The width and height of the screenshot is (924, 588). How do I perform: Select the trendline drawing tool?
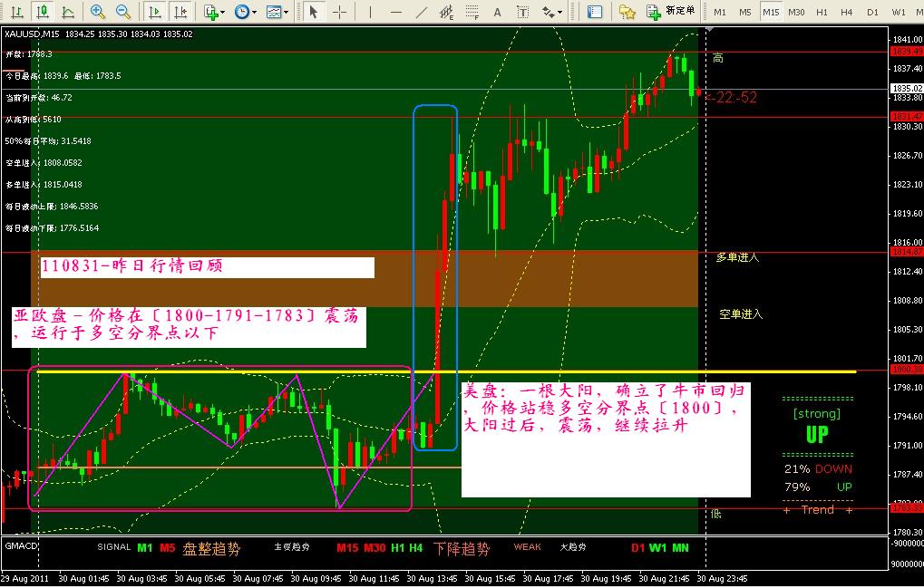pos(421,12)
